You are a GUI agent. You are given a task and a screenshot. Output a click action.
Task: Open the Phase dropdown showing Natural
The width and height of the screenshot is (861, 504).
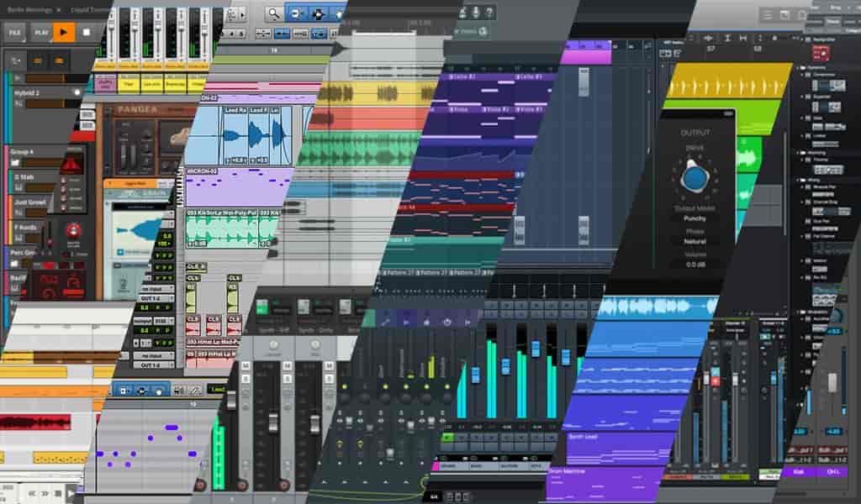tap(696, 239)
